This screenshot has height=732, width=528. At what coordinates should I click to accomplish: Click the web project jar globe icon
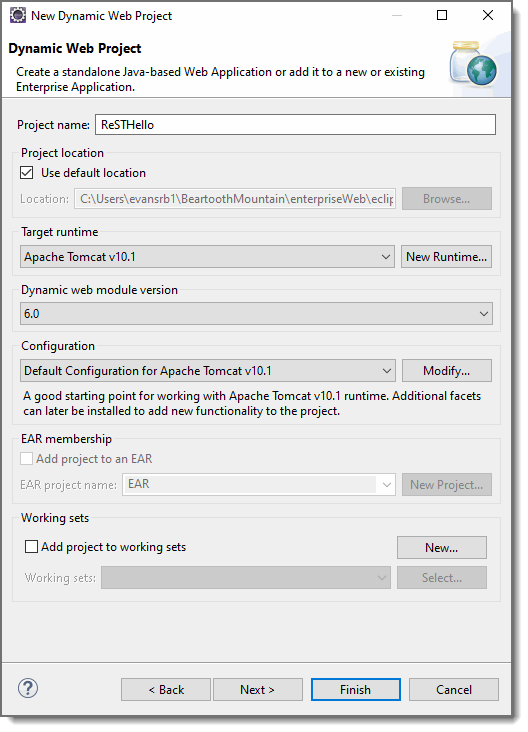pyautogui.click(x=473, y=64)
